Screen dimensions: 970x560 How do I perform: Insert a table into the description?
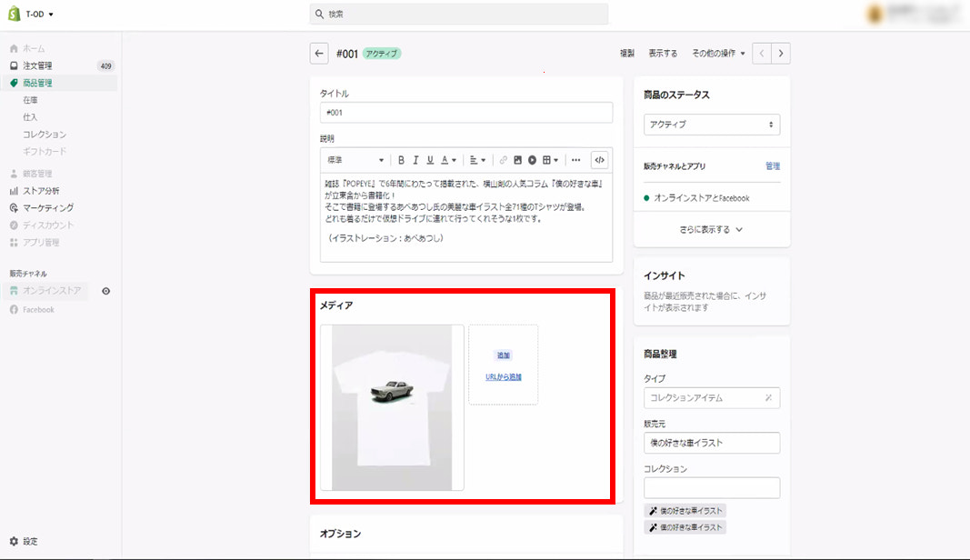[548, 160]
